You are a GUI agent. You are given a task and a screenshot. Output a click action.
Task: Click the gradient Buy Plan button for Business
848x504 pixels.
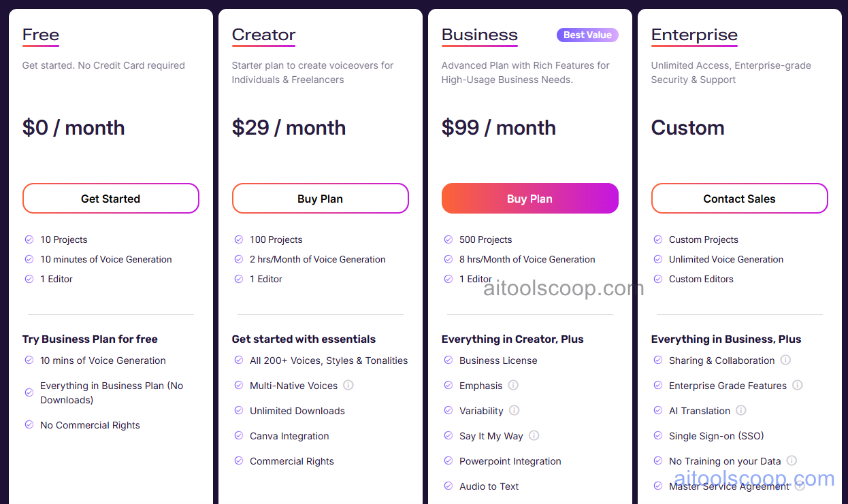[529, 198]
